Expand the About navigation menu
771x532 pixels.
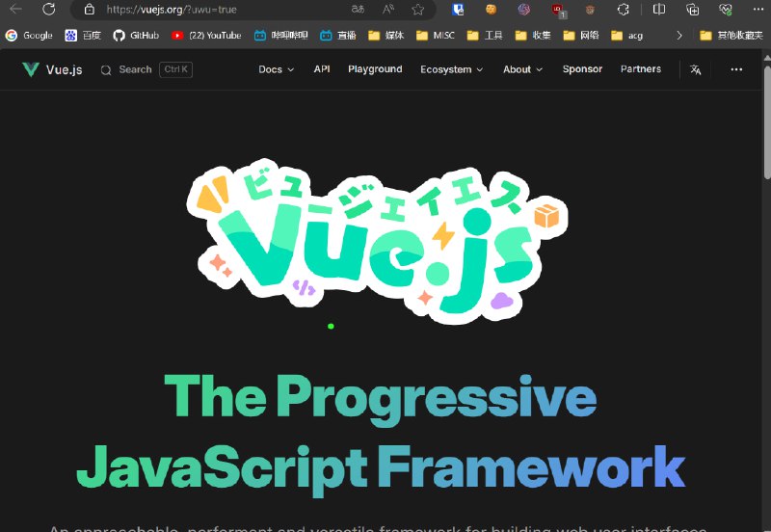pyautogui.click(x=522, y=69)
